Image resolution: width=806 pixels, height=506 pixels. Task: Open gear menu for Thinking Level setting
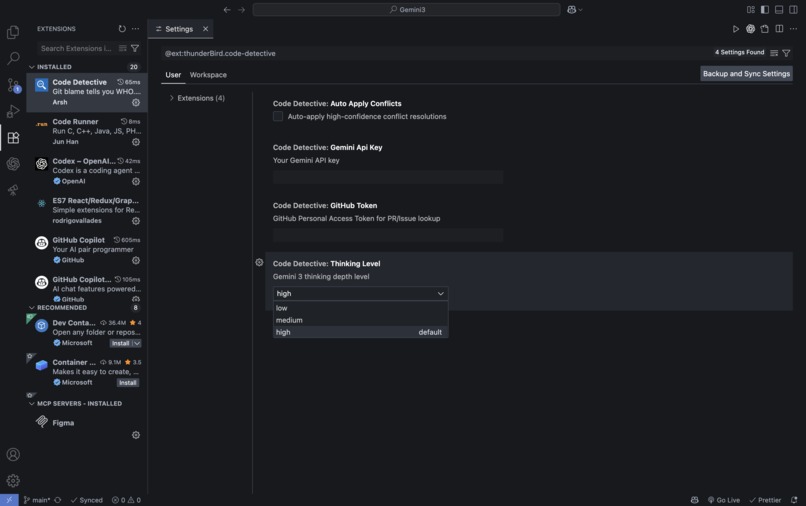click(259, 263)
